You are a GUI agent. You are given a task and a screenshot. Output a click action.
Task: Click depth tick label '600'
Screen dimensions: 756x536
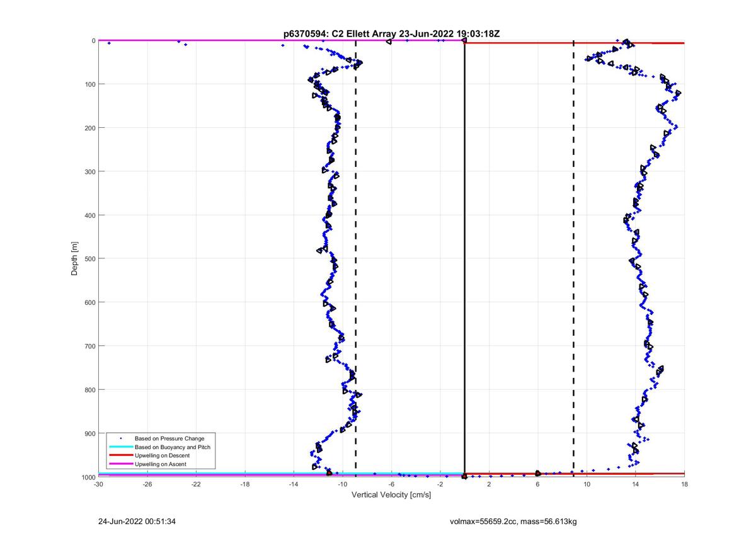(90, 302)
